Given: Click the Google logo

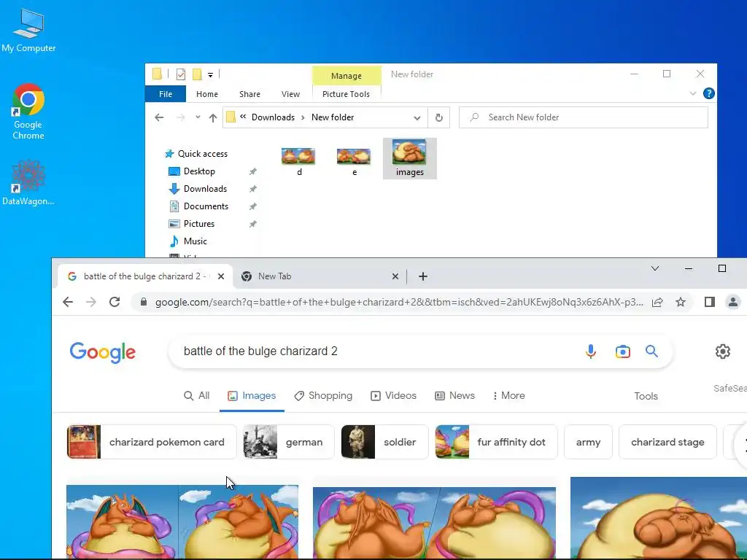Looking at the screenshot, I should pos(102,353).
